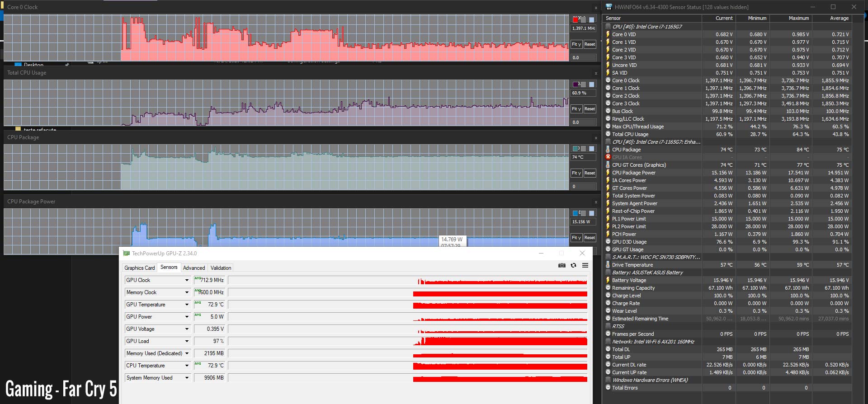The height and width of the screenshot is (404, 868).
Task: Close the Total CPU Usage graph panel
Action: [596, 73]
